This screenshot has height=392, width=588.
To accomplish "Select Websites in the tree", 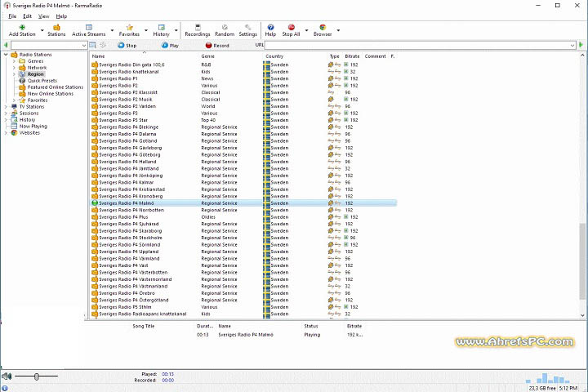I will [x=29, y=133].
